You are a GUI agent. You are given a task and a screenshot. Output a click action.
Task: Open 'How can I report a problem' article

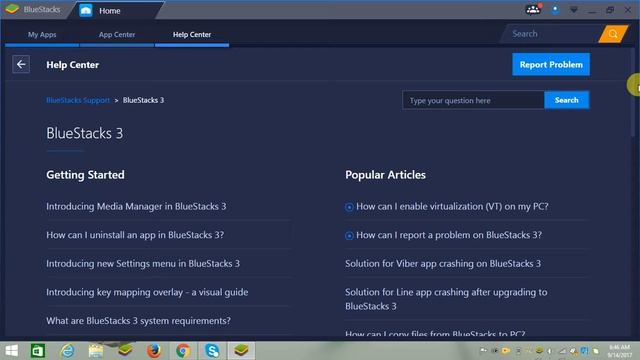pos(449,235)
